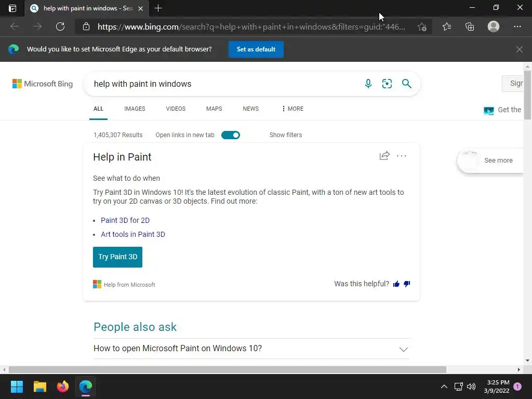The image size is (532, 399).
Task: Search using voice microphone icon
Action: click(368, 84)
